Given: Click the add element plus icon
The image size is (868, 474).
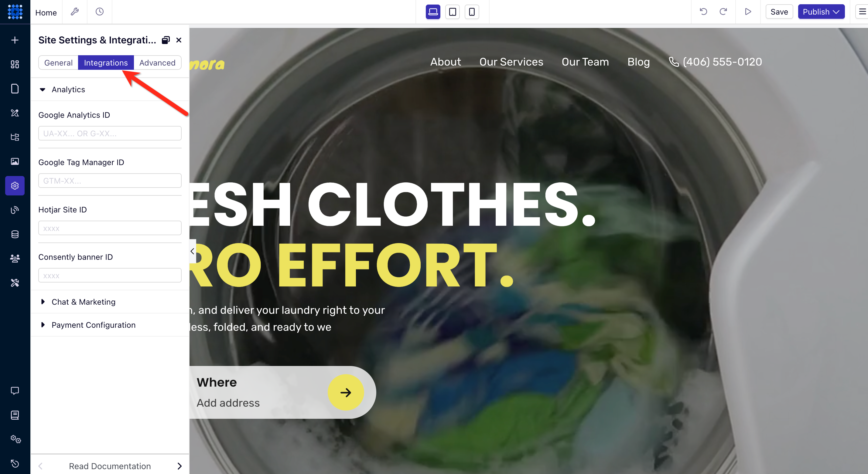Looking at the screenshot, I should [15, 40].
